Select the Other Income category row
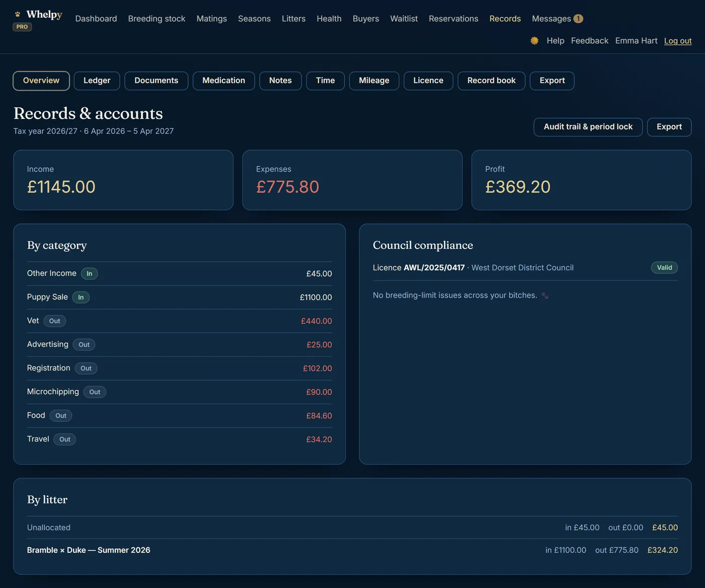Viewport: 705px width, 588px height. 179,273
